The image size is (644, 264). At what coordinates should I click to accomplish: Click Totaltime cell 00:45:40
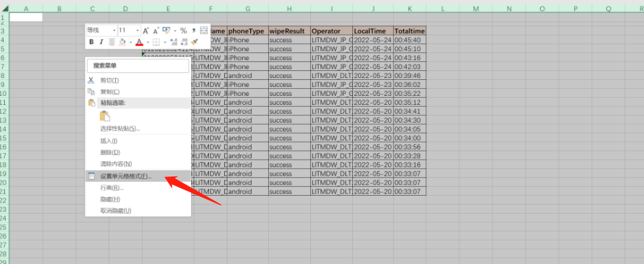[x=410, y=40]
